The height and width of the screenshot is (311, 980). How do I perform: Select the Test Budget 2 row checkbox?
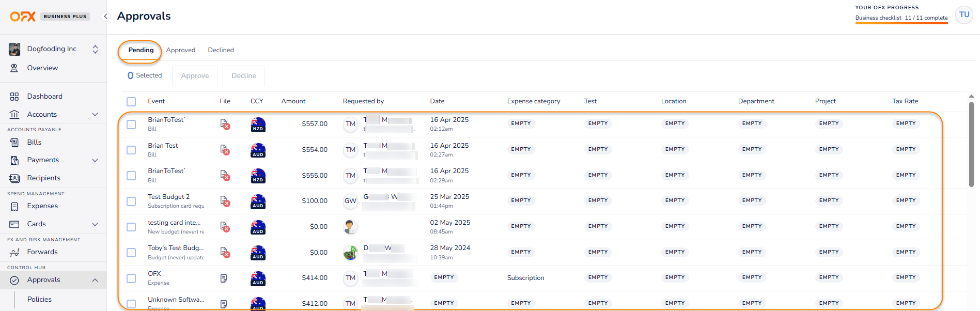[131, 201]
